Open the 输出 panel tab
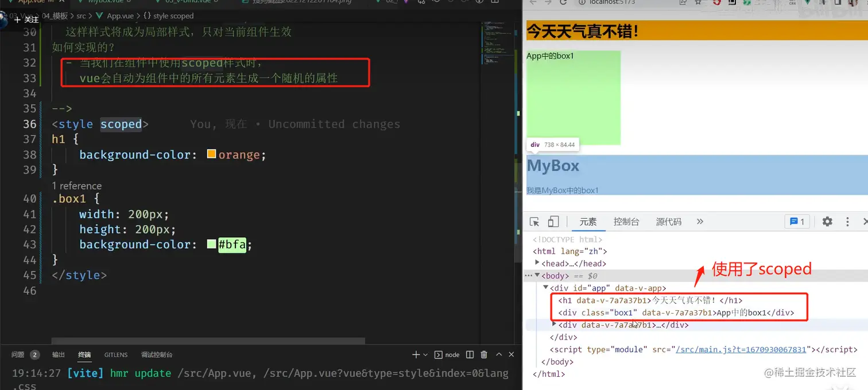The width and height of the screenshot is (868, 390). tap(59, 354)
